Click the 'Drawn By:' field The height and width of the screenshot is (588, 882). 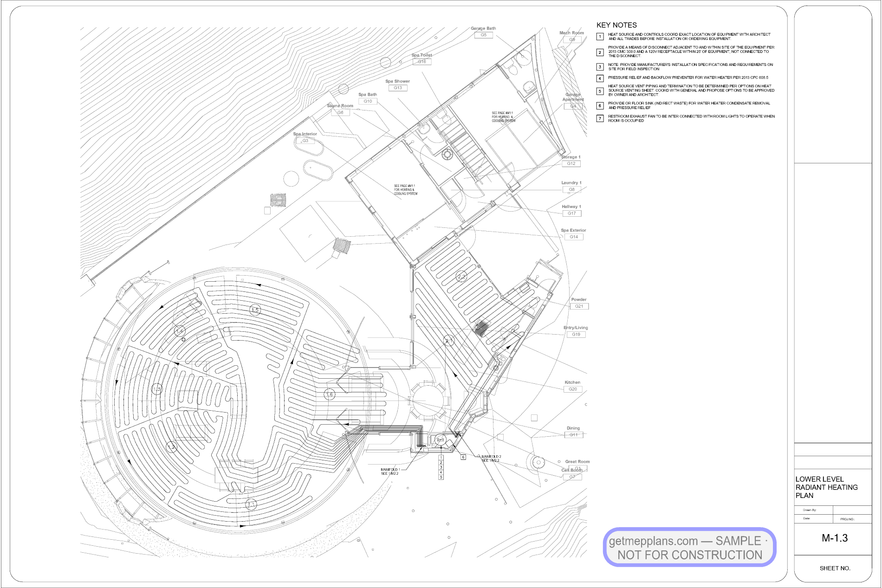[810, 510]
